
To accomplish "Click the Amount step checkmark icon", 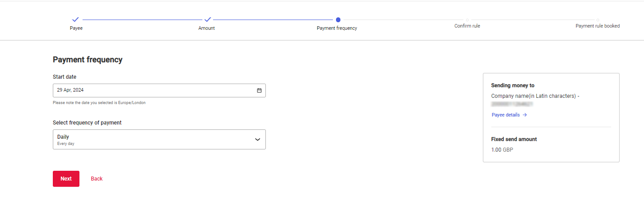I will pyautogui.click(x=207, y=20).
